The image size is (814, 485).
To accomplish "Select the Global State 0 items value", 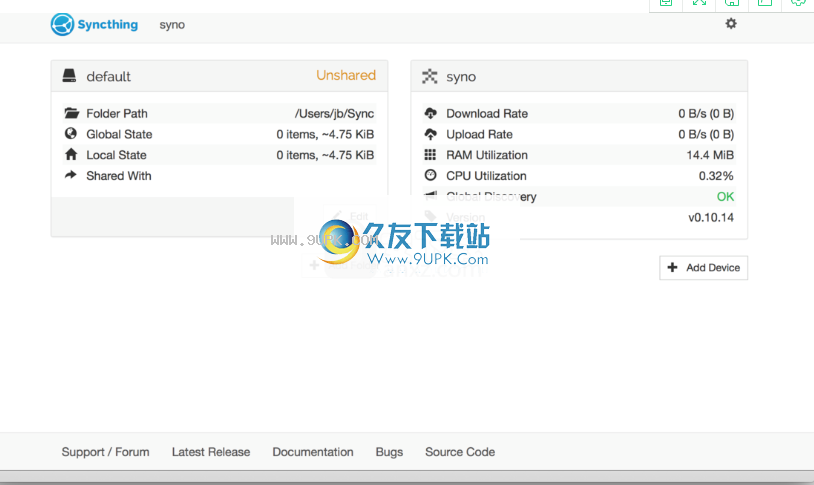I will pos(325,134).
